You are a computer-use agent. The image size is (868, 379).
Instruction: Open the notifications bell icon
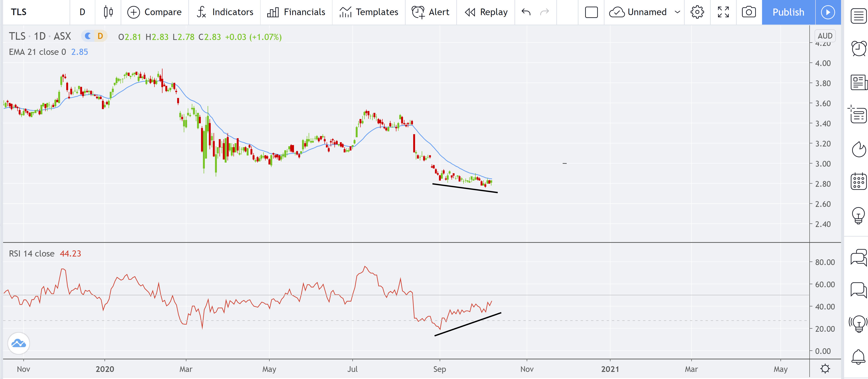859,357
